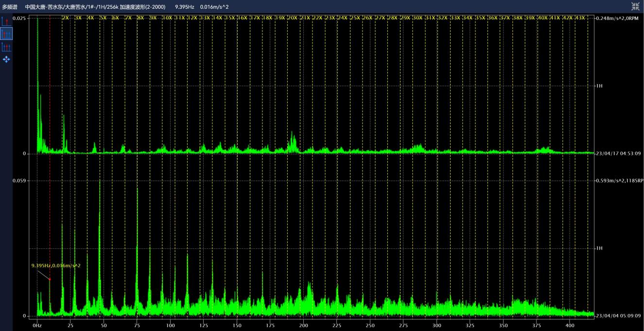The height and width of the screenshot is (331, 644).
Task: Click the 300 tick on the frequency axis
Action: 436,325
